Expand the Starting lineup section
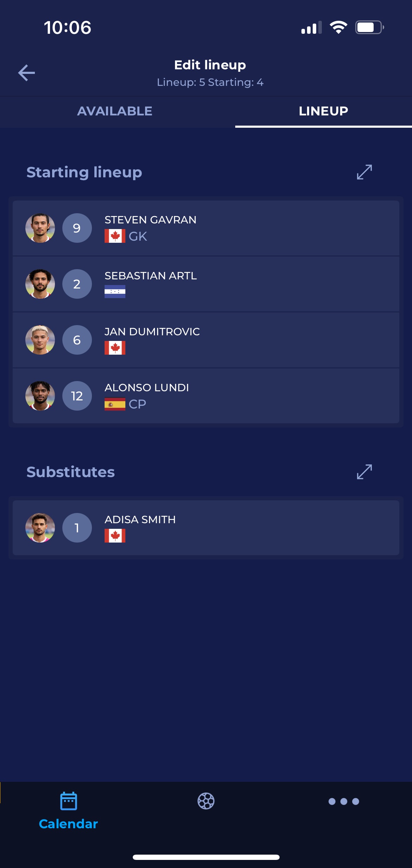This screenshot has width=412, height=868. click(364, 172)
